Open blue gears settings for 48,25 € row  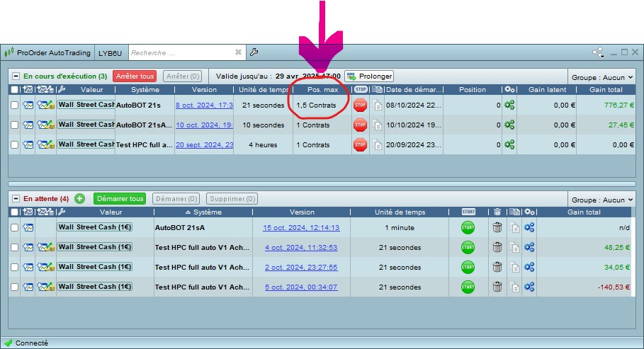tap(529, 247)
